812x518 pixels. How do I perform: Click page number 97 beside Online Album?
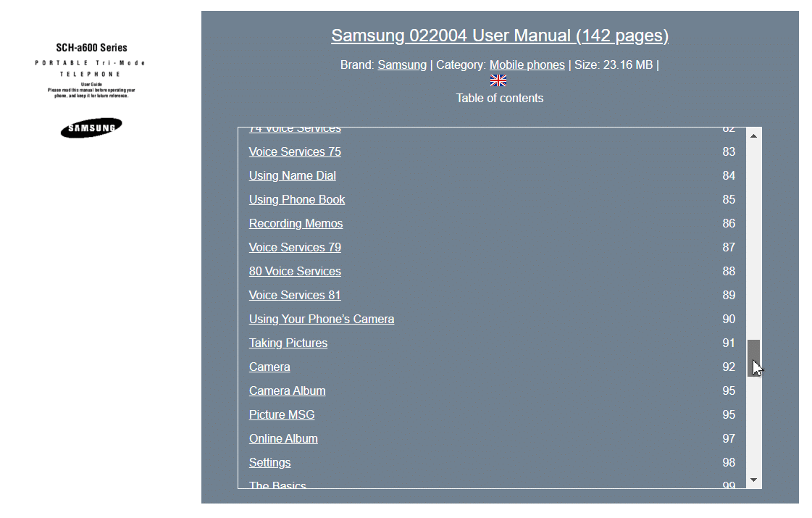[729, 438]
